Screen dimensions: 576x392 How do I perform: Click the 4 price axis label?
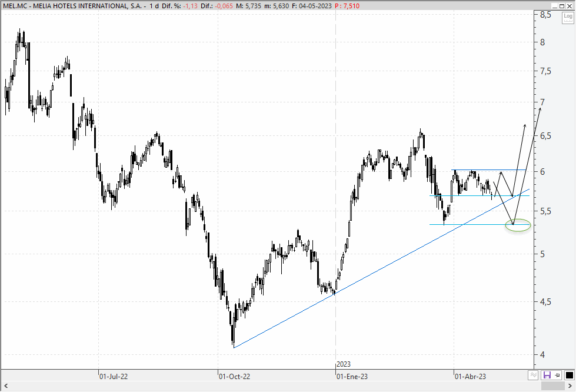pyautogui.click(x=542, y=355)
